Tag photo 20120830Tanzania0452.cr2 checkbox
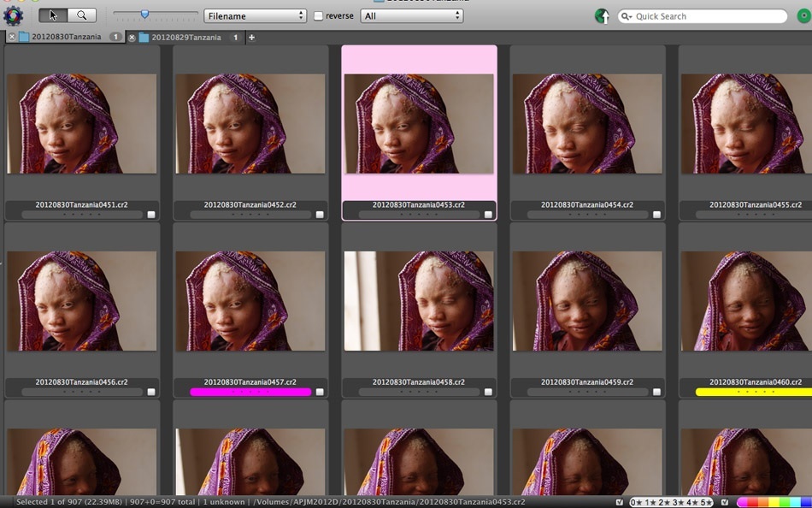 tap(320, 215)
